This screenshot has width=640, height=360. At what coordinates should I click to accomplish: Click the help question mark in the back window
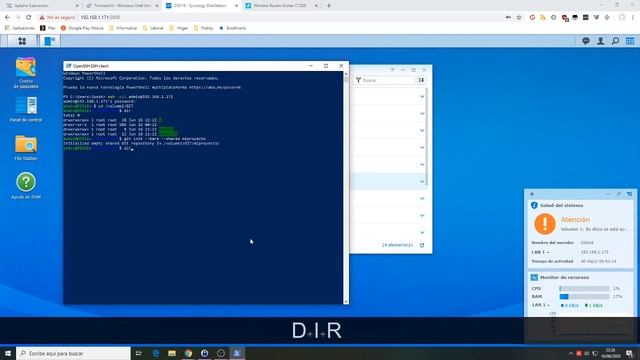(392, 70)
